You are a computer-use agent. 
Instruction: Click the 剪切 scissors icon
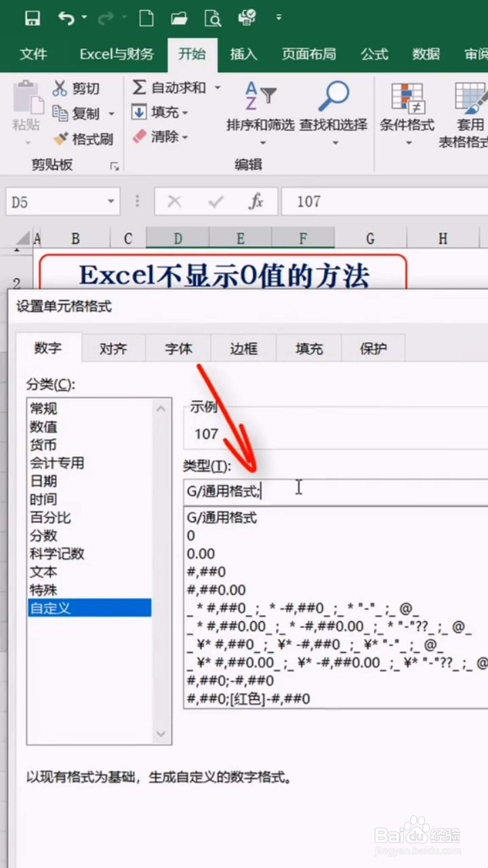(x=60, y=88)
